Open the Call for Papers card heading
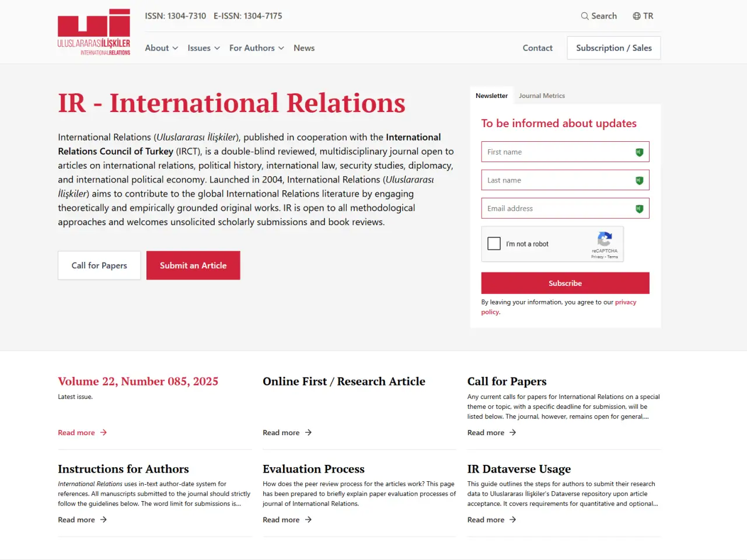 tap(507, 381)
